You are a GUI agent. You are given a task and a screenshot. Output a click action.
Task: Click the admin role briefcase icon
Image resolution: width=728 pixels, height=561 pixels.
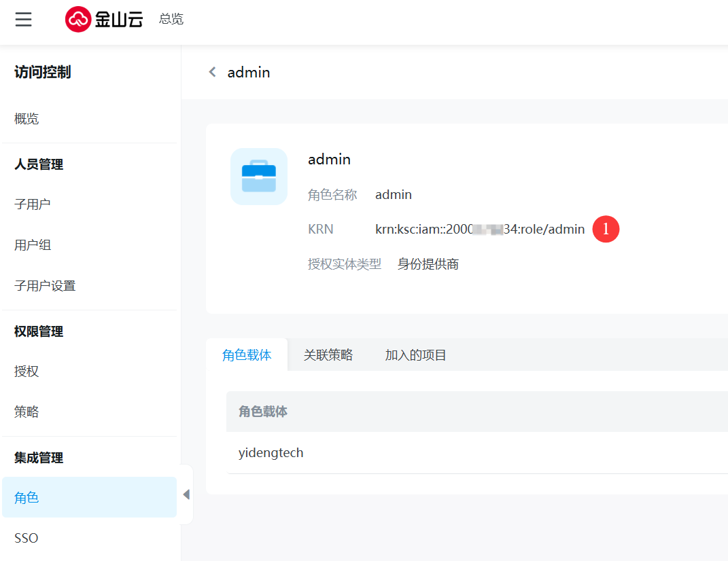tap(259, 177)
